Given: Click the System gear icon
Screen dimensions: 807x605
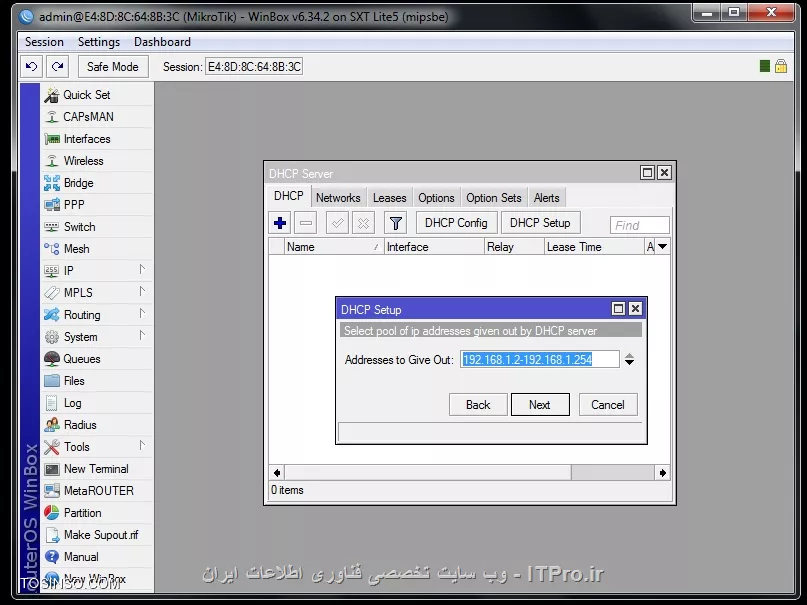Looking at the screenshot, I should 51,337.
